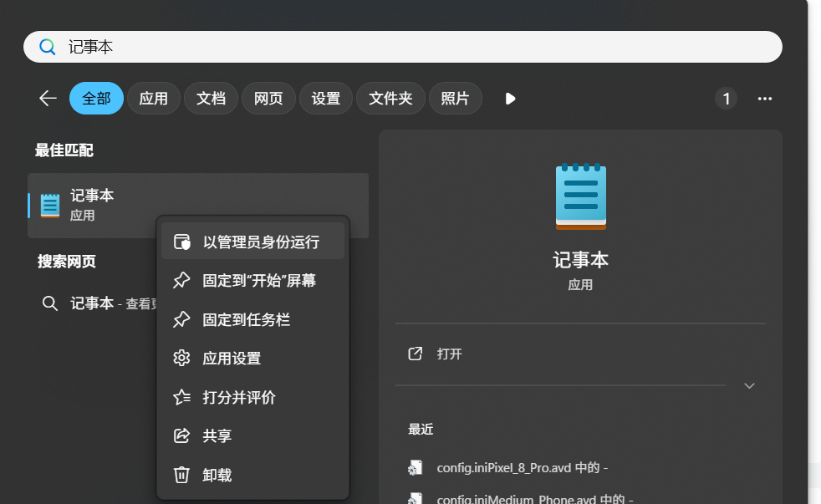Screen dimensions: 821x504
Task: Switch to the 文档 filter tab
Action: click(211, 99)
